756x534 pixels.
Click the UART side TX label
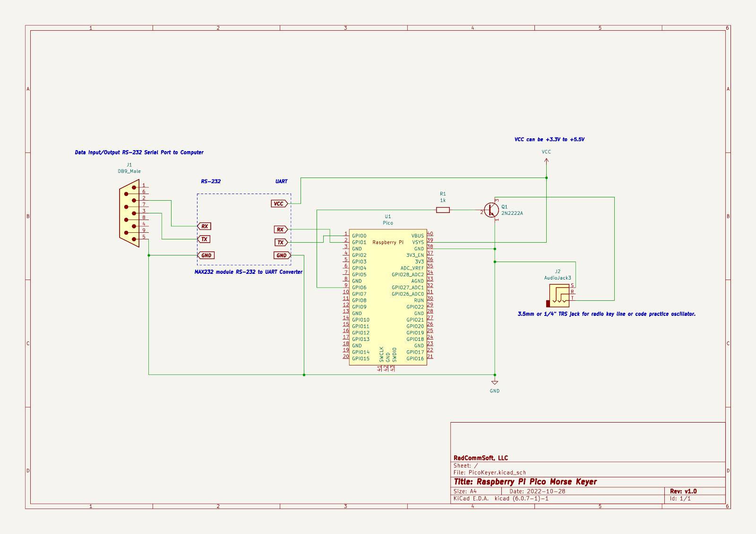click(x=281, y=242)
